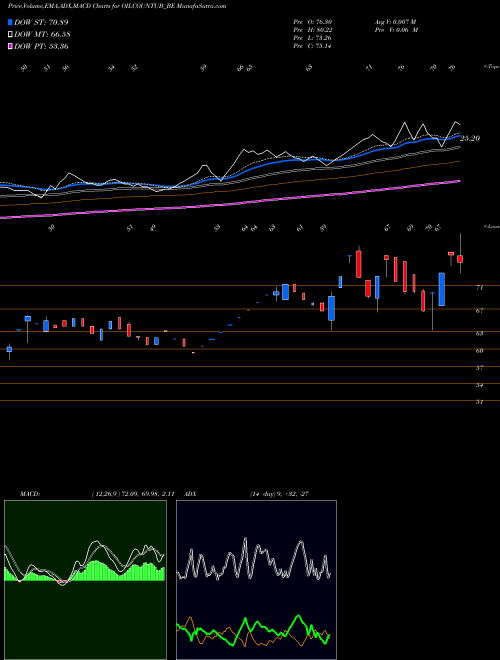
Task: Click the blue DOW ST legend swatch
Action: [x=10, y=22]
